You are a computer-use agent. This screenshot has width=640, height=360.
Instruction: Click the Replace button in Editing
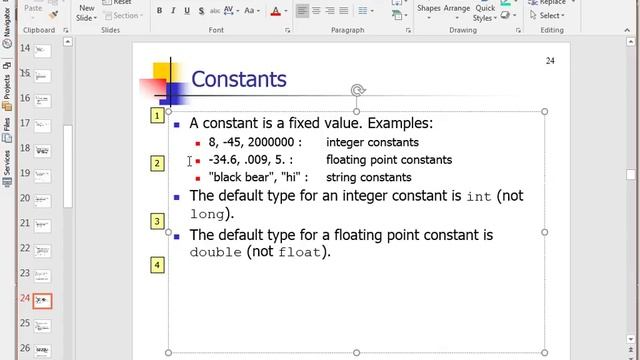pyautogui.click(x=547, y=2)
